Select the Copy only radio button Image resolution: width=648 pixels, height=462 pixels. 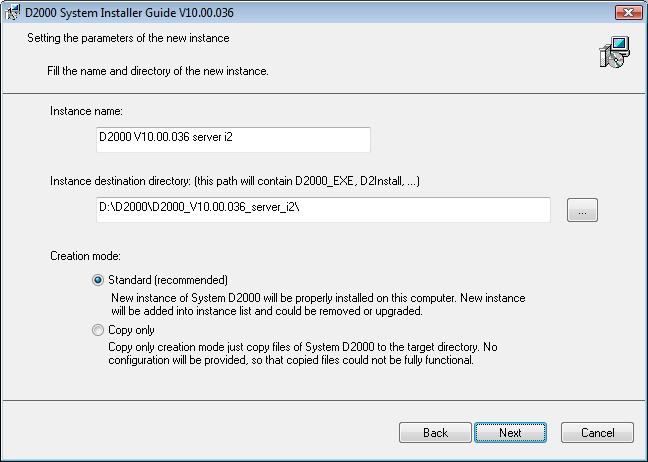click(98, 330)
